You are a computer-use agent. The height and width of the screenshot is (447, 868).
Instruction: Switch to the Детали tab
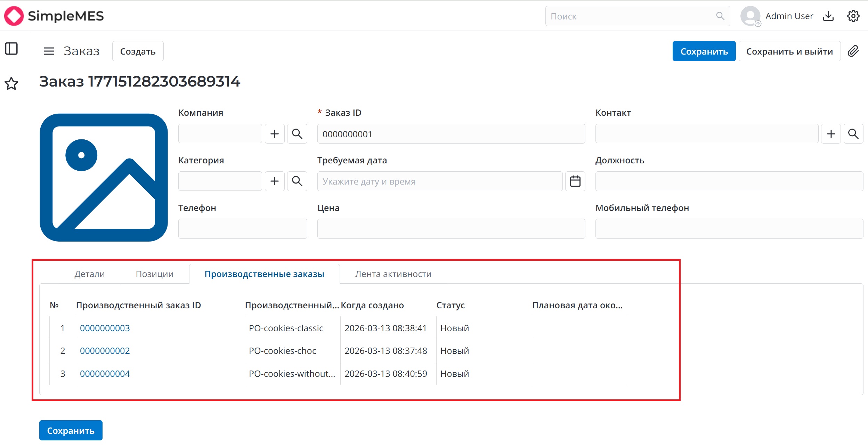tap(90, 274)
